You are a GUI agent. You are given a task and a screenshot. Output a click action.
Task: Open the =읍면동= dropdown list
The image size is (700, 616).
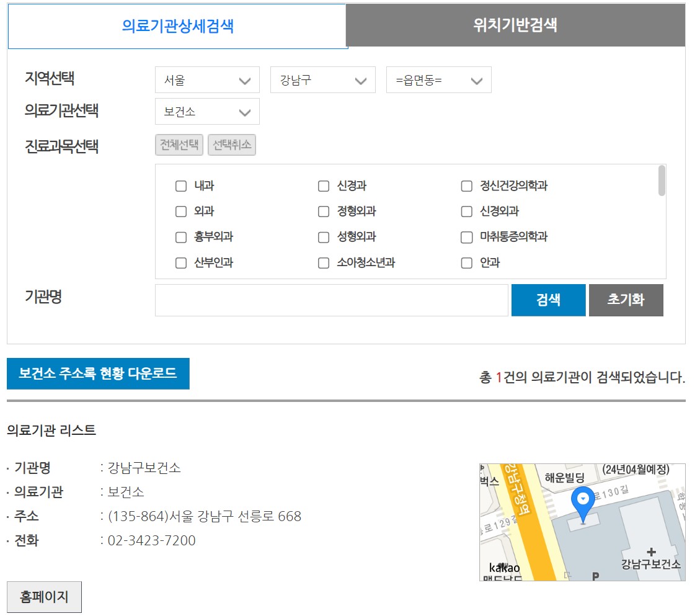(x=438, y=79)
